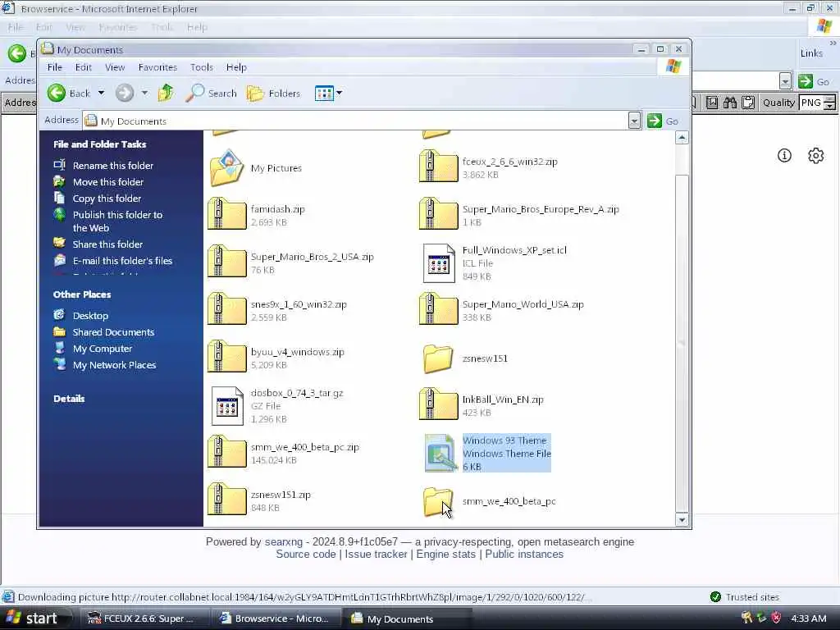
Task: Select the famidash.zip archive icon
Action: tap(227, 214)
